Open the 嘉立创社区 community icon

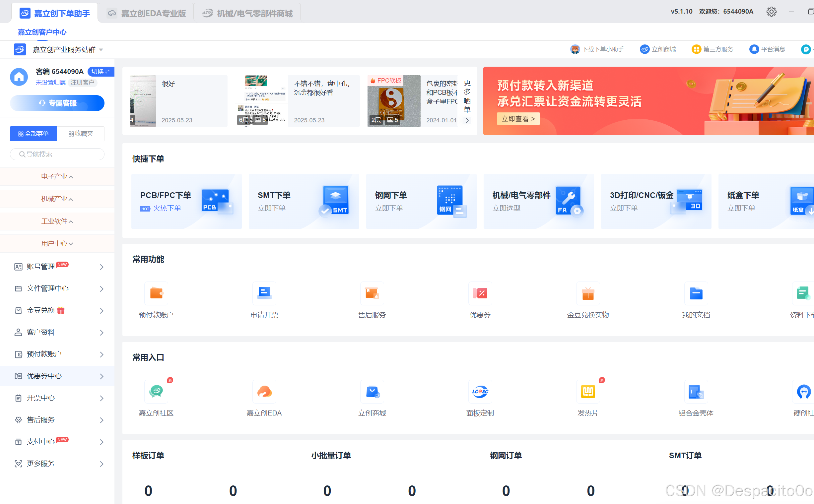pyautogui.click(x=156, y=391)
